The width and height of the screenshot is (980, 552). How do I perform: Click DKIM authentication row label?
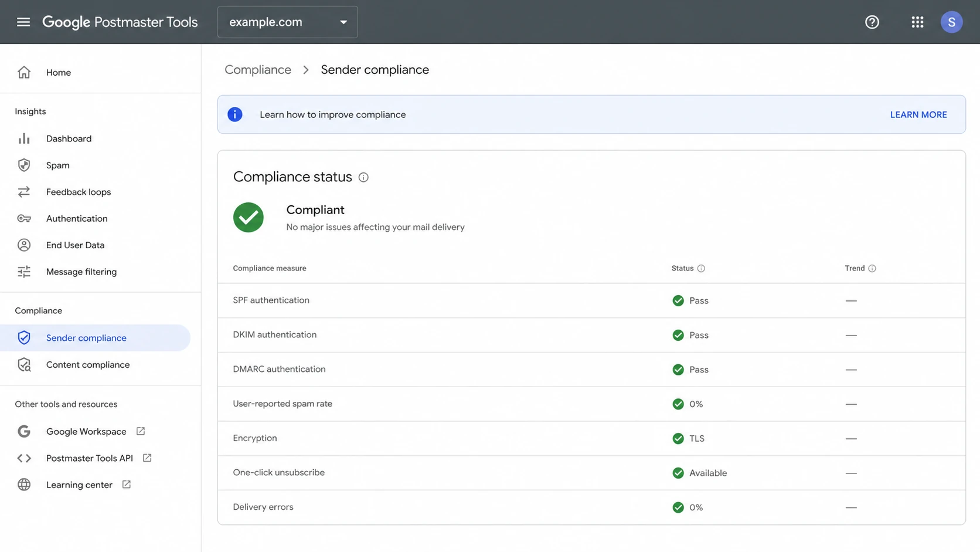click(274, 334)
